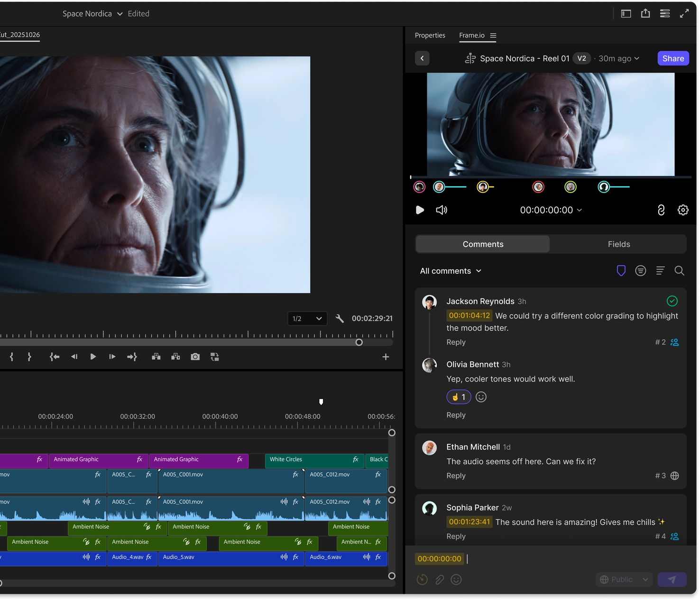Open the Public visibility dropdown

(x=624, y=580)
